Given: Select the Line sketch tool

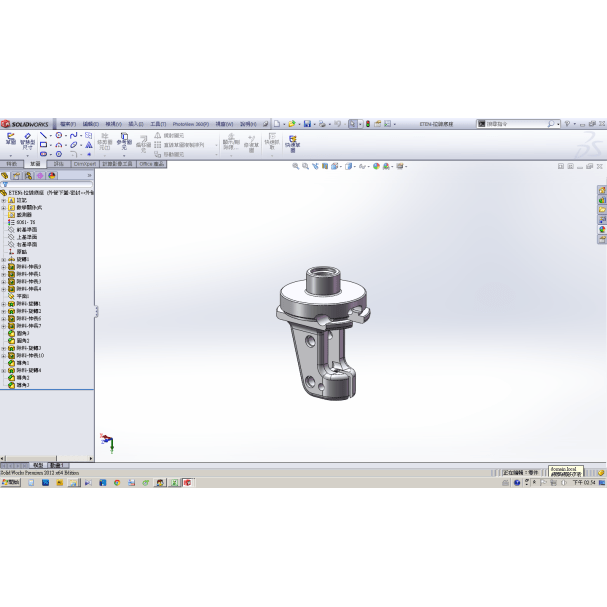Looking at the screenshot, I should (x=45, y=134).
